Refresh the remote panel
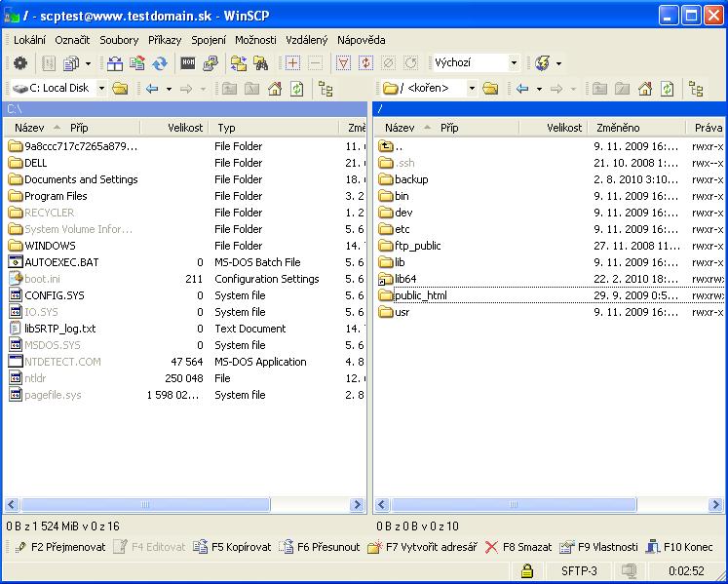 point(668,89)
